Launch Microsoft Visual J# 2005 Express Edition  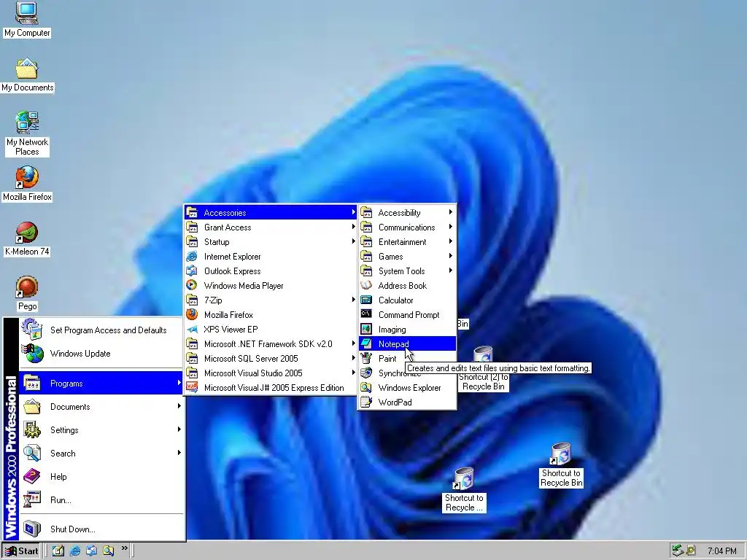[271, 388]
